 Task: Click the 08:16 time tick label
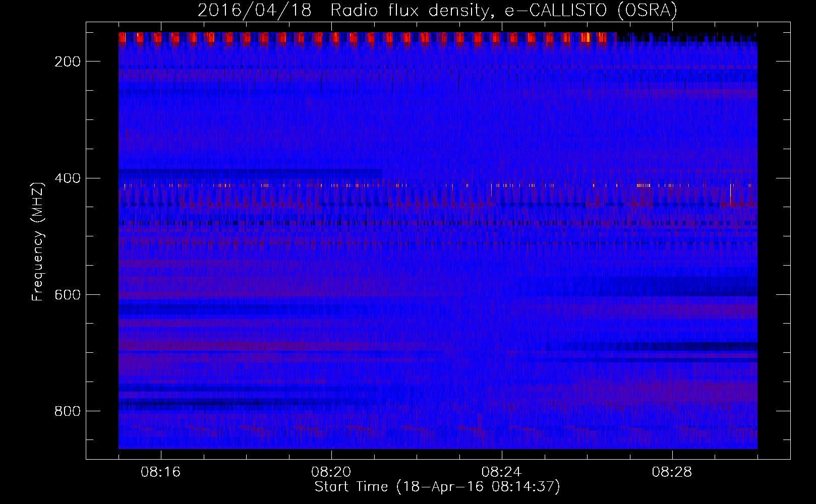click(x=161, y=472)
